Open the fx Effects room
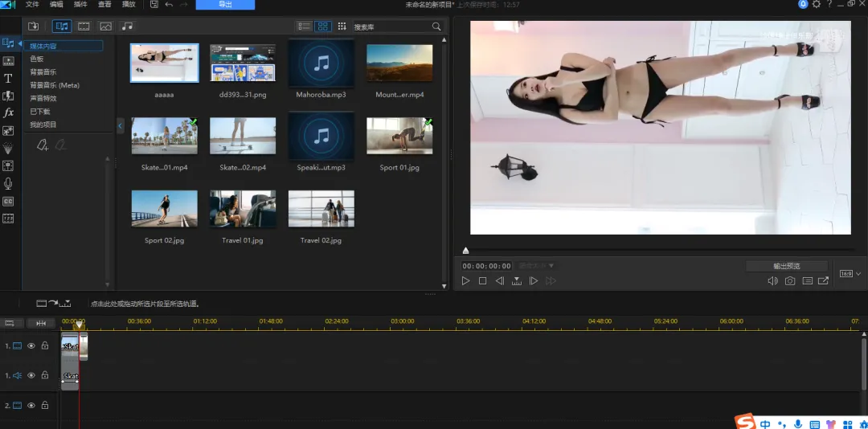 (8, 113)
